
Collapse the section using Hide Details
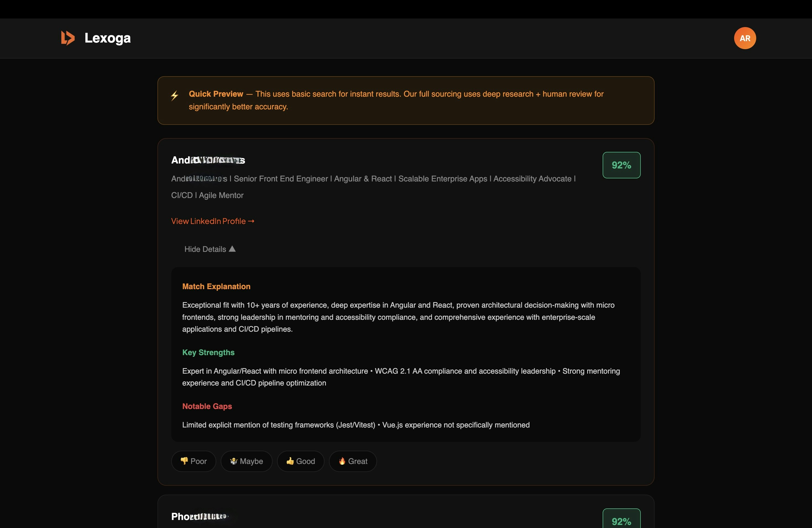click(205, 249)
